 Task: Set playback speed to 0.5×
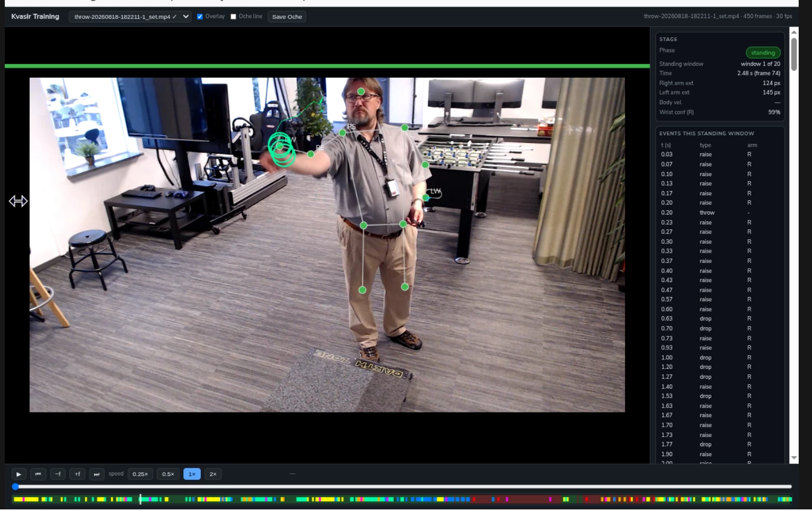click(x=168, y=474)
